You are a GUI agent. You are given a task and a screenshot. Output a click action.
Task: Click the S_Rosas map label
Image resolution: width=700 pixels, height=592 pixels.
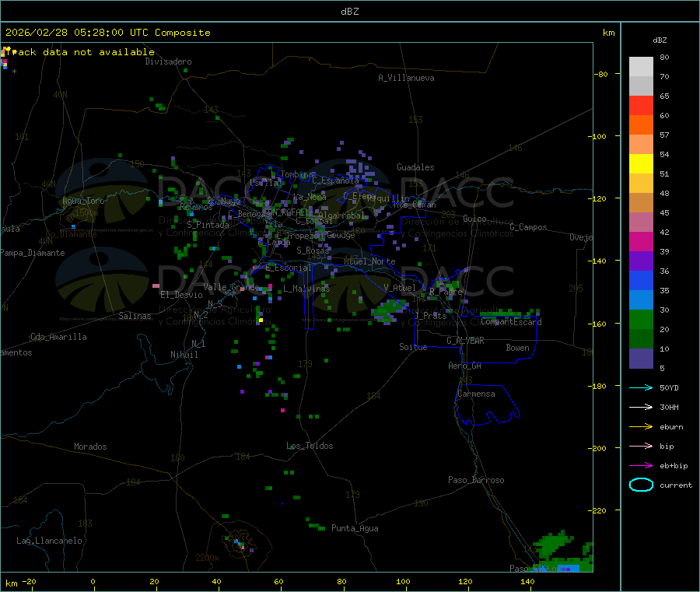(x=313, y=250)
